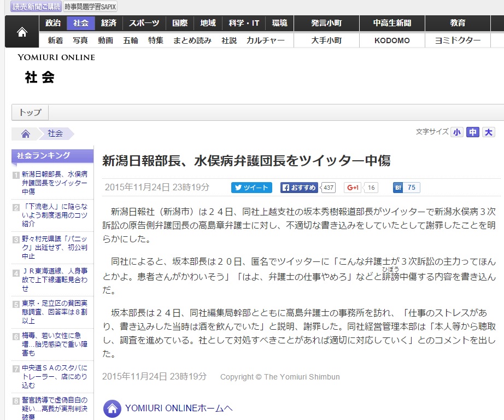
Task: Open the 教育 section
Action: (x=458, y=23)
